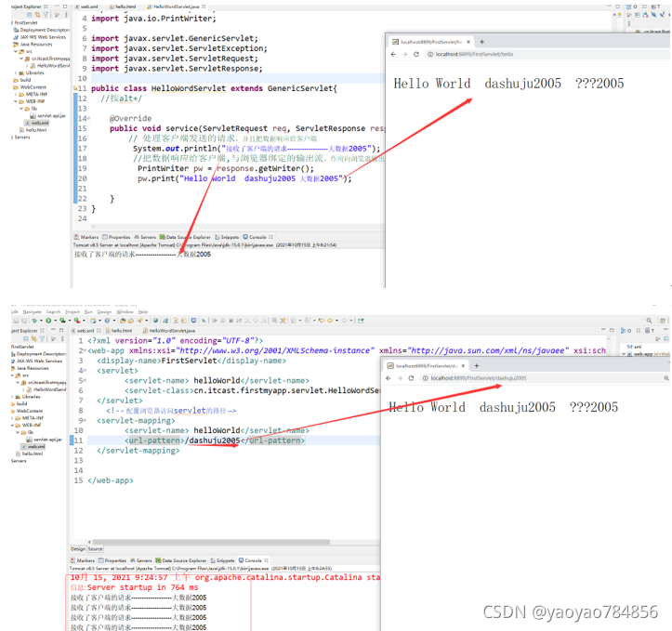Open Run button dropdown arrow in lower toolbar

(x=55, y=321)
